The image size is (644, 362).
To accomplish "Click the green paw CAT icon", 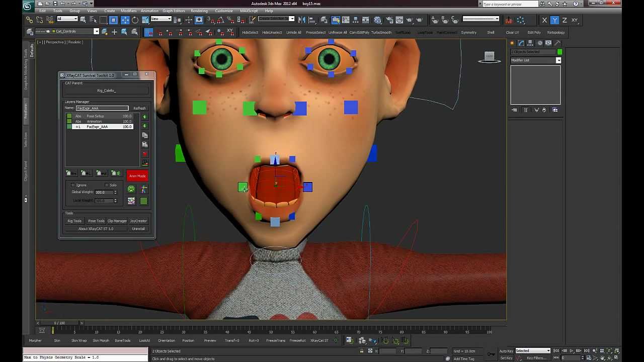I will pyautogui.click(x=131, y=189).
